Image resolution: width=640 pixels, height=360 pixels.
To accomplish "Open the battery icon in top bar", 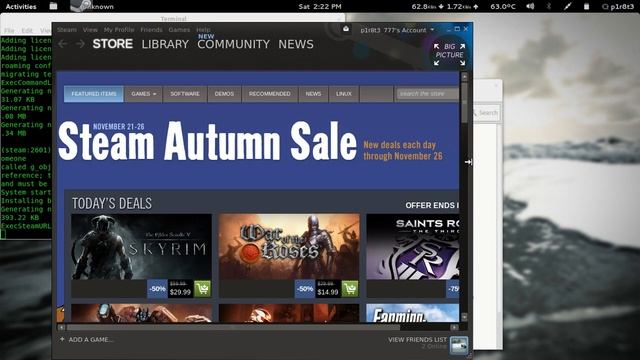I will (586, 7).
